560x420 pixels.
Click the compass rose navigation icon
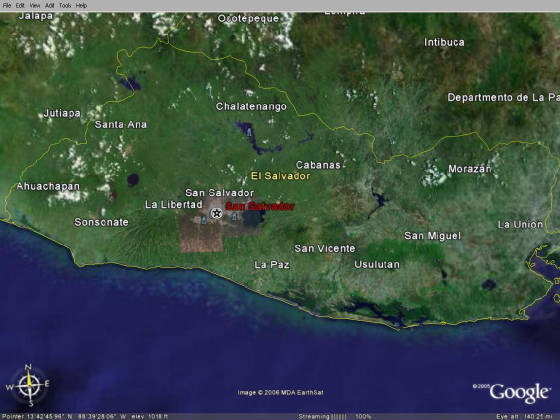[29, 385]
